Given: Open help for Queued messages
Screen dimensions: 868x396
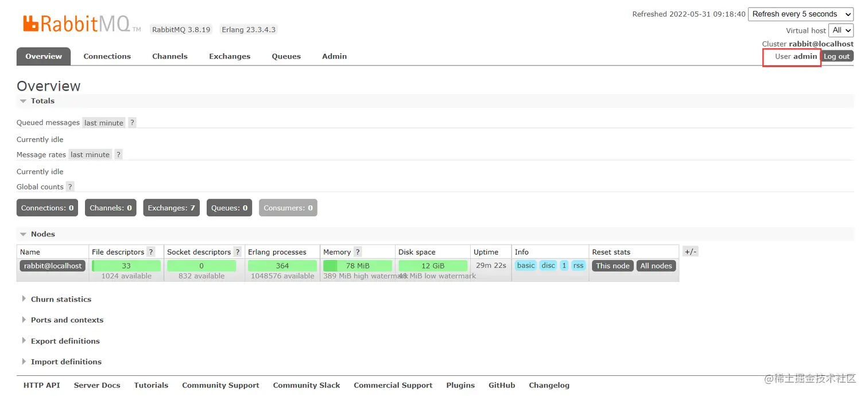Looking at the screenshot, I should coord(132,123).
